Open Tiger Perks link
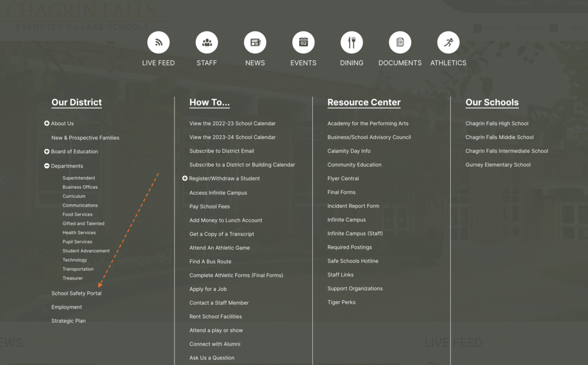This screenshot has height=365, width=588. 341,302
